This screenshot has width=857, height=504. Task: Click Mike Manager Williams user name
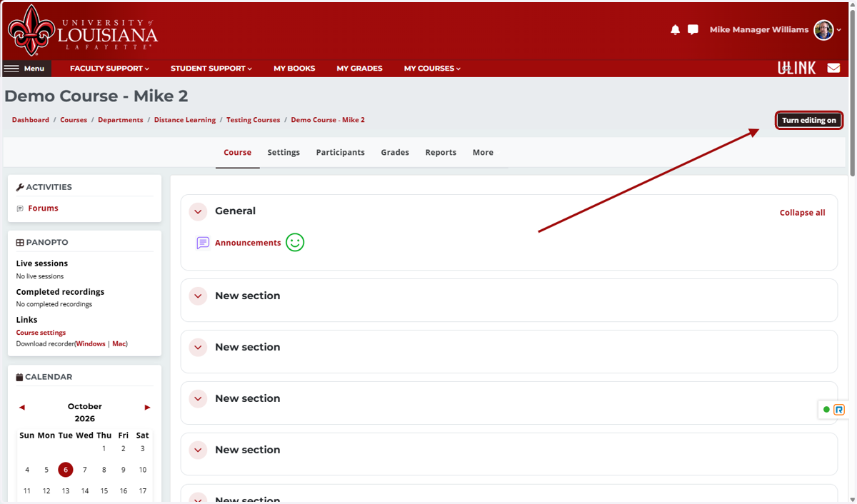tap(759, 30)
